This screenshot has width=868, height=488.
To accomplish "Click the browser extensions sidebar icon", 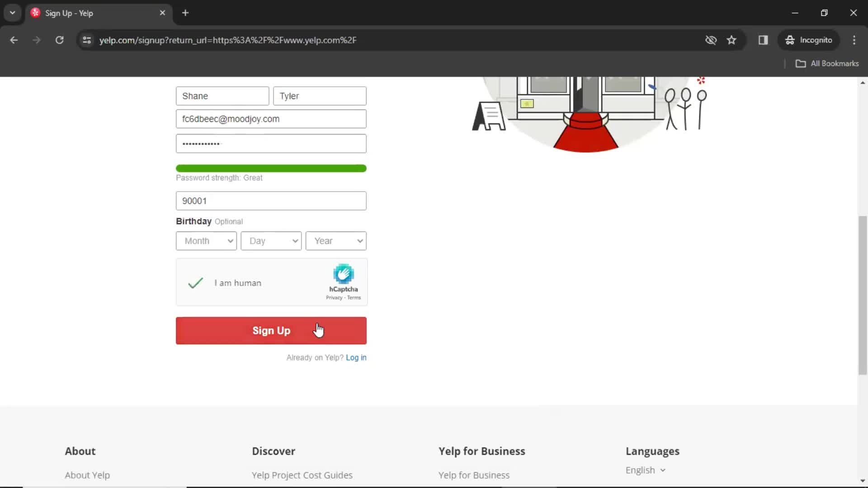I will tap(763, 40).
